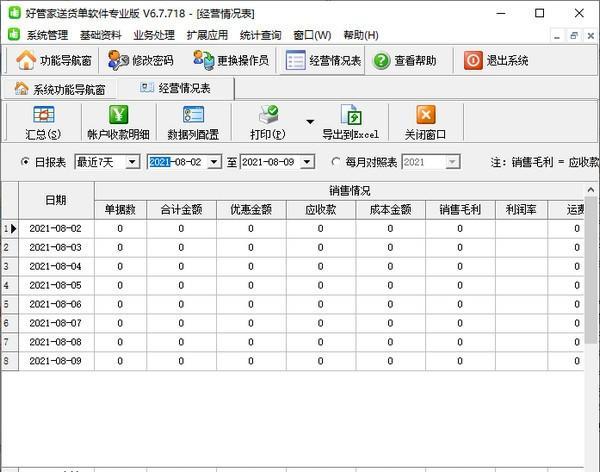600x472 pixels.
Task: Click the 导出到Excel document icon
Action: click(351, 115)
